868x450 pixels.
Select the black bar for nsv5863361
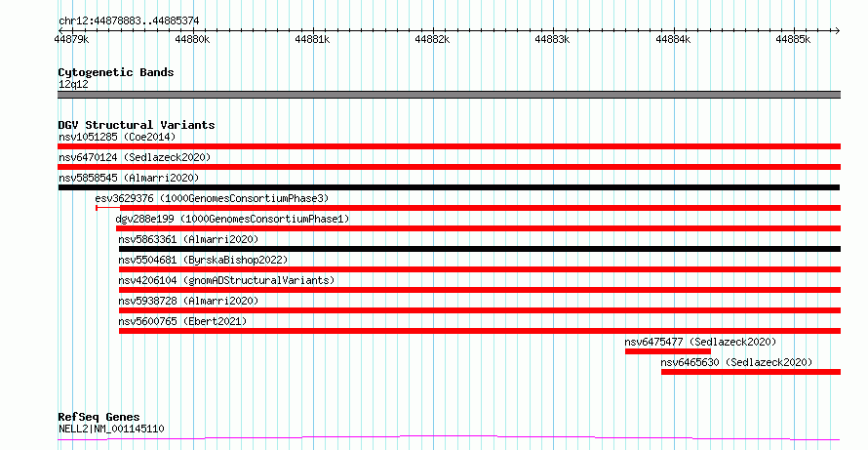[480, 249]
